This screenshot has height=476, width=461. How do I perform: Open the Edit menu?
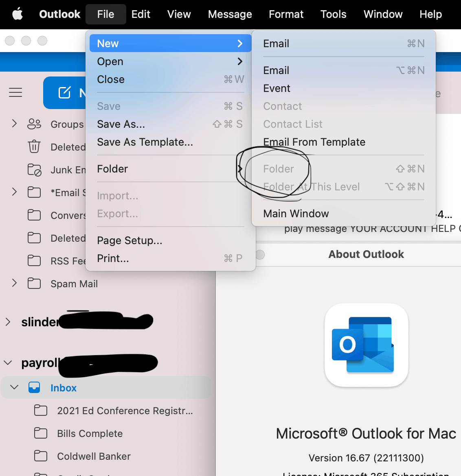coord(140,14)
